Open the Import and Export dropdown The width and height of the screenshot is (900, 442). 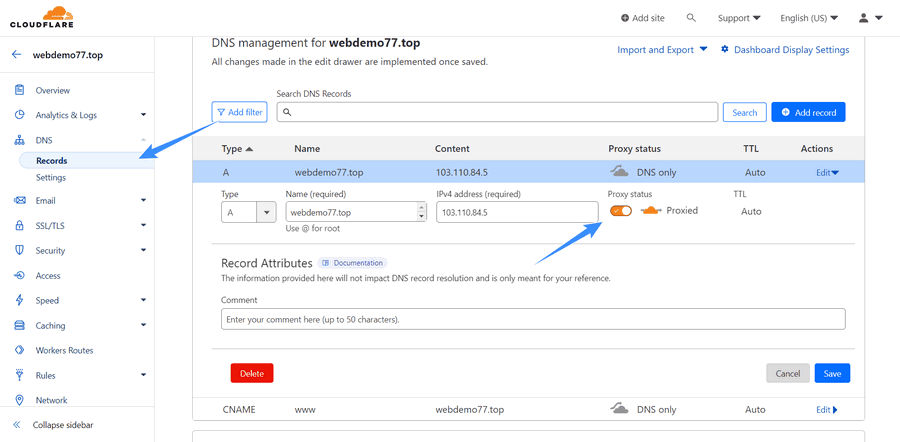[662, 50]
